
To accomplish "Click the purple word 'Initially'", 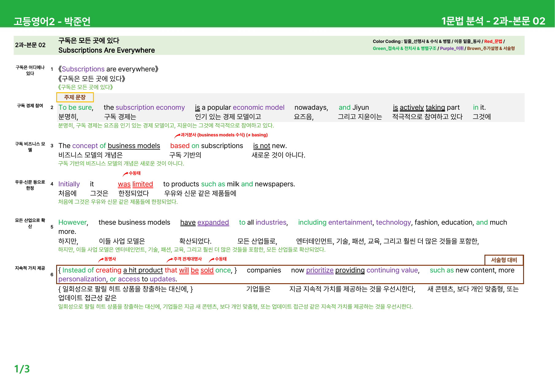I will 69,184.
